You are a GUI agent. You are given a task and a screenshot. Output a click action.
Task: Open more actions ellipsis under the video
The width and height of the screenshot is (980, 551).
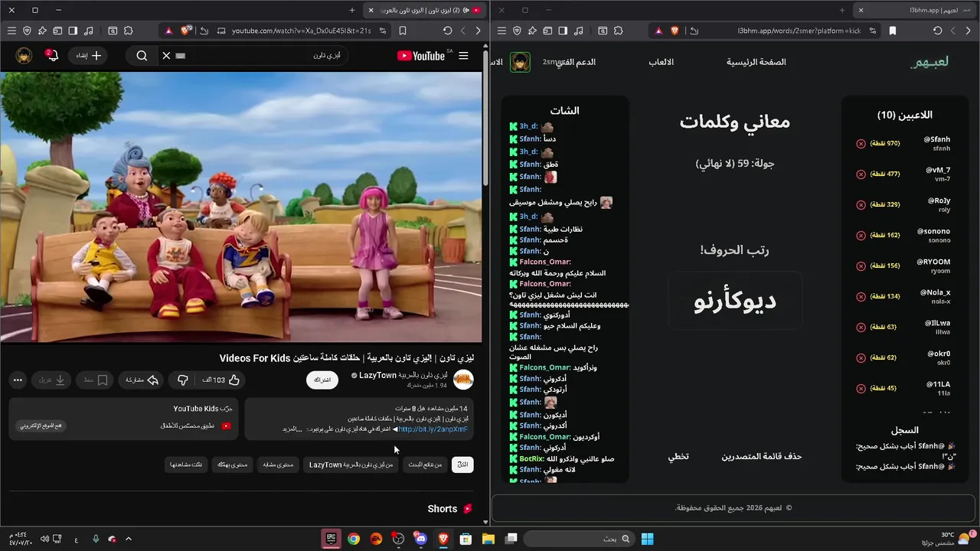coord(18,380)
